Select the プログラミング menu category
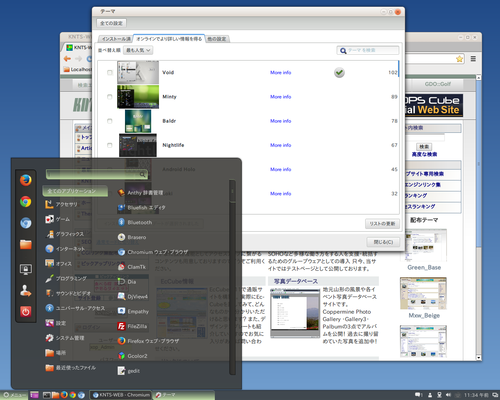The height and width of the screenshot is (400, 500). (66, 278)
